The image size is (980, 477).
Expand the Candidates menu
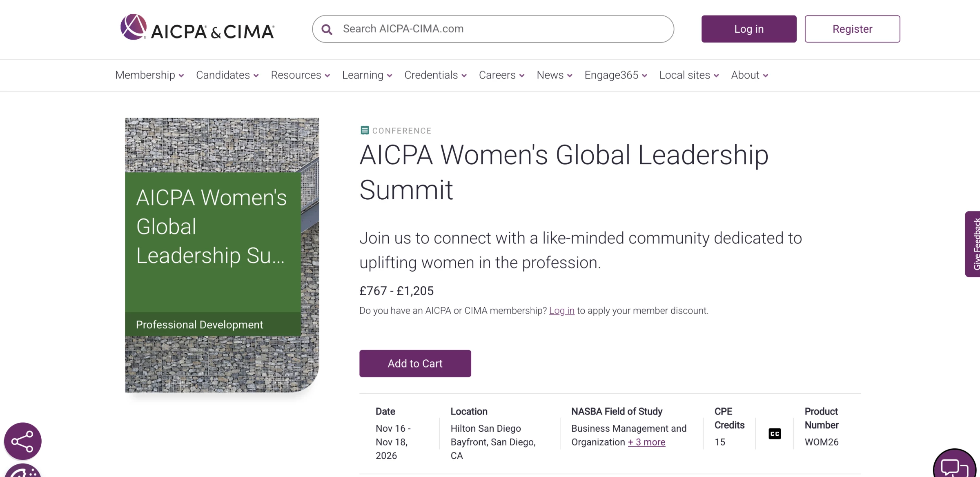[x=227, y=75]
